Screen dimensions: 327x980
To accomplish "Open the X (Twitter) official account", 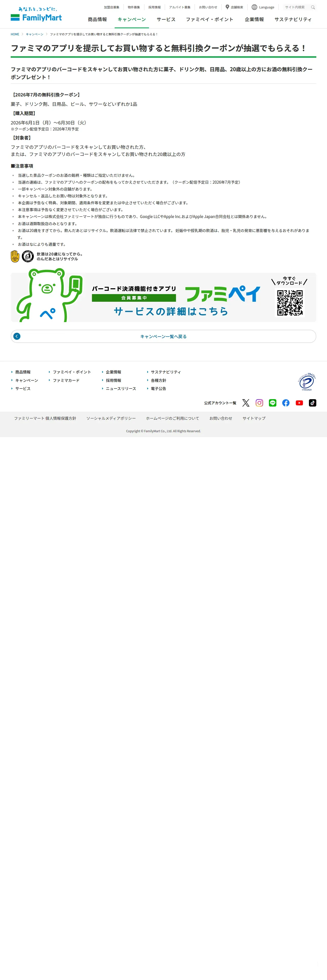I will (246, 403).
